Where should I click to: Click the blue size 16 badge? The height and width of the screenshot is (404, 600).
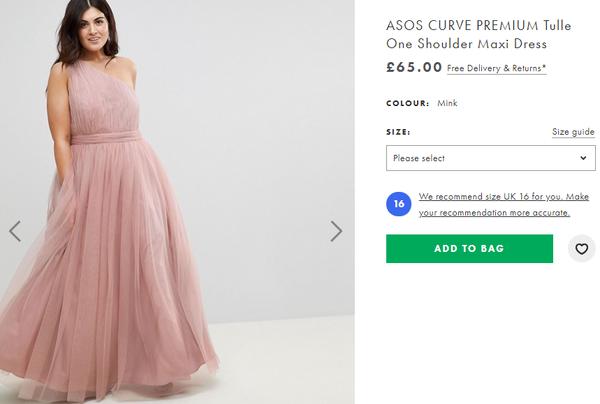click(399, 204)
